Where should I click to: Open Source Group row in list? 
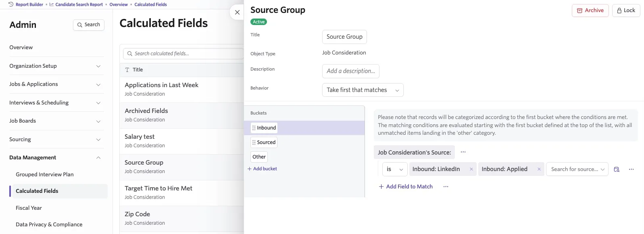[x=182, y=167]
